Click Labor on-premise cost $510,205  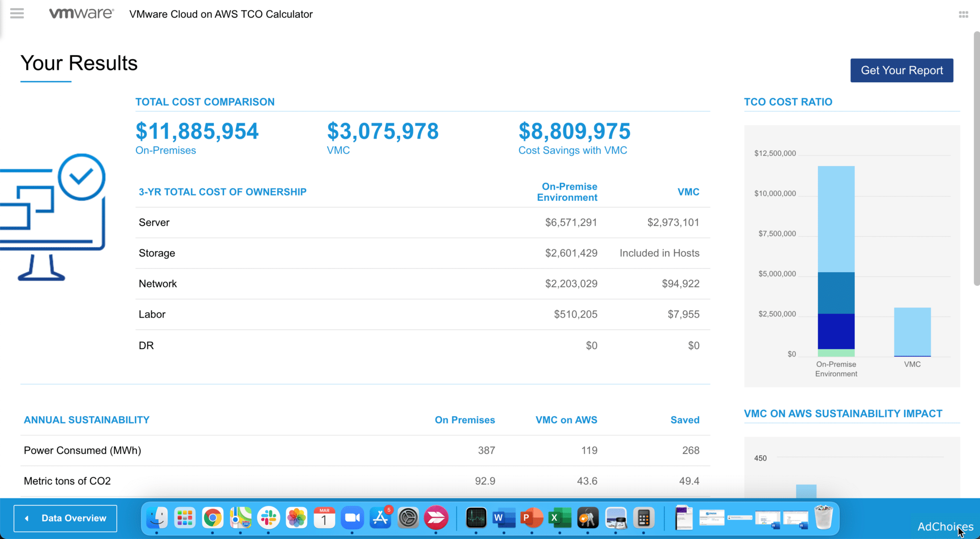[x=576, y=314]
